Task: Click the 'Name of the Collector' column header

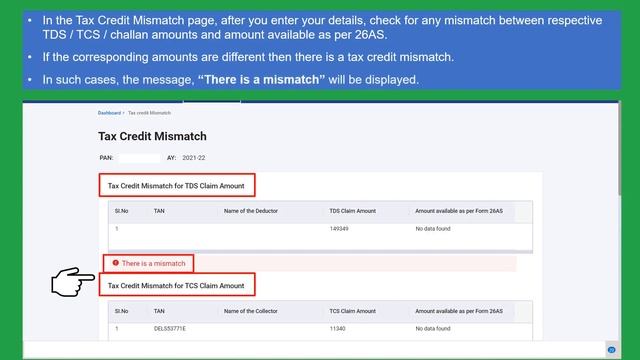Action: [x=251, y=311]
